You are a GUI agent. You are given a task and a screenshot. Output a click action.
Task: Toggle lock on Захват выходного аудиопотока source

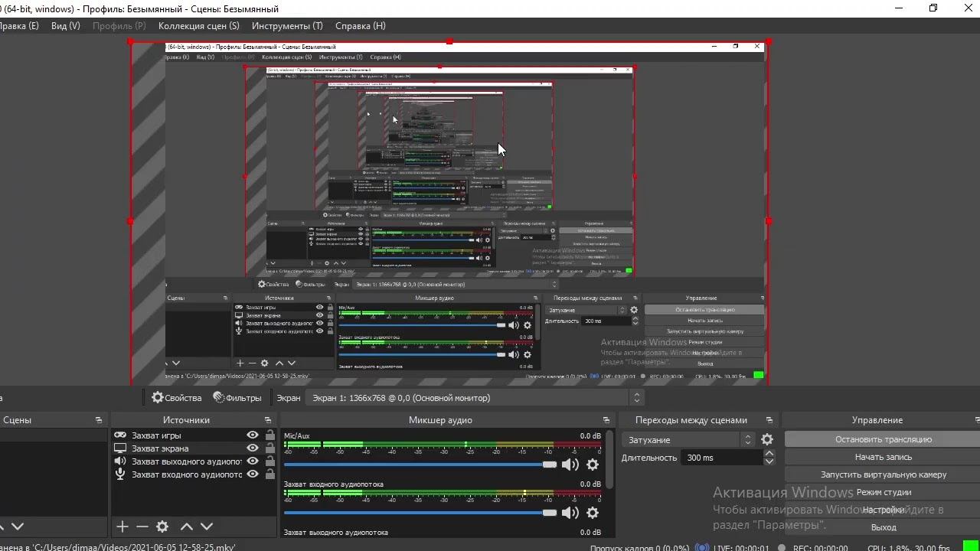pyautogui.click(x=269, y=461)
